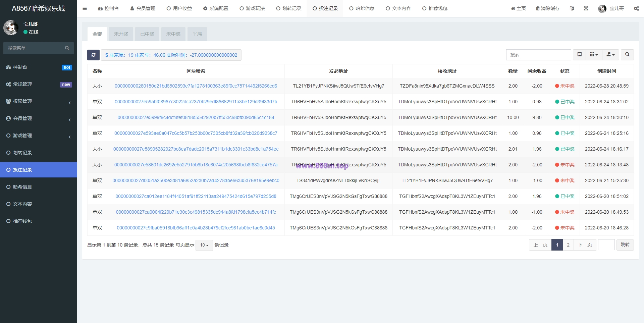Viewport: 644px width, 323px height.
Task: Expand 游戏管理 sidebar section
Action: click(39, 136)
